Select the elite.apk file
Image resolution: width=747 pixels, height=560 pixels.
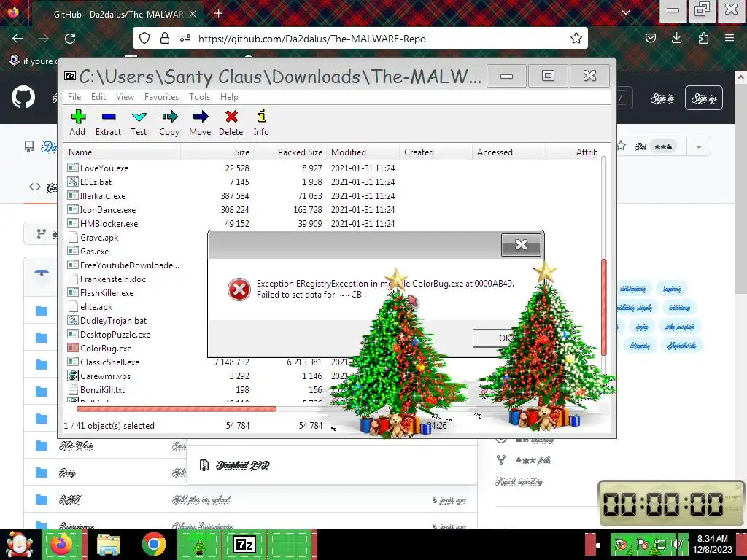click(96, 307)
